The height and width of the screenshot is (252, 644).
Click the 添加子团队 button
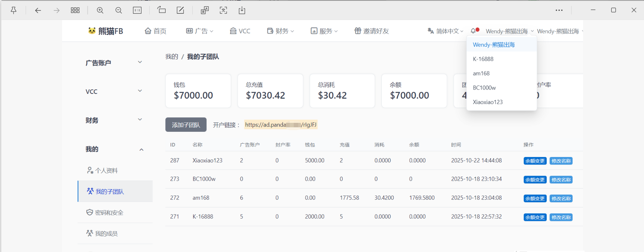(186, 125)
